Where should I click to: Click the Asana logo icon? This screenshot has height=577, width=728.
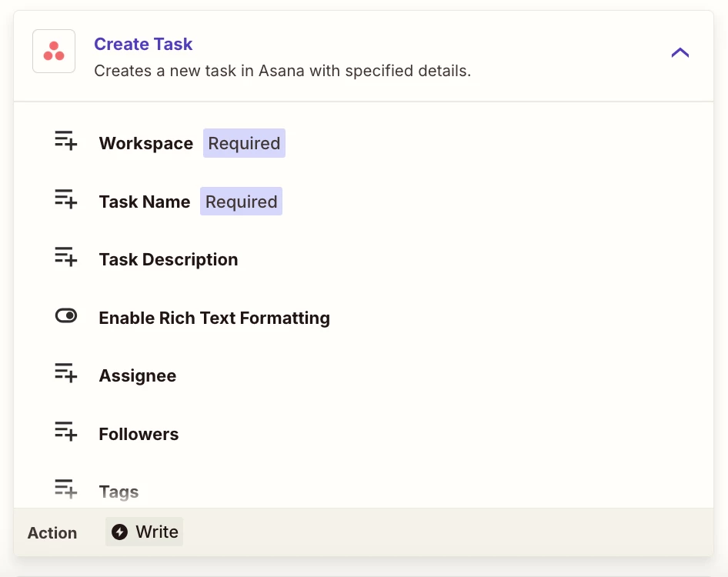click(x=54, y=51)
